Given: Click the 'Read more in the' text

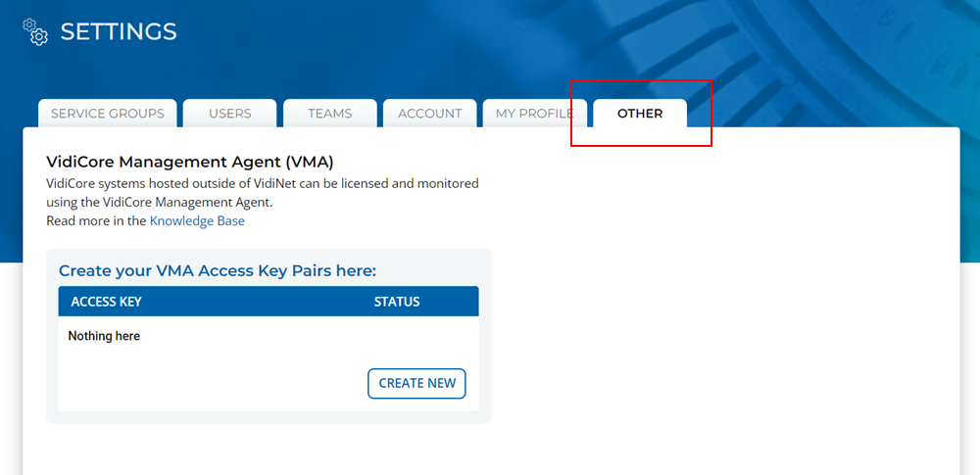Looking at the screenshot, I should pyautogui.click(x=96, y=221).
